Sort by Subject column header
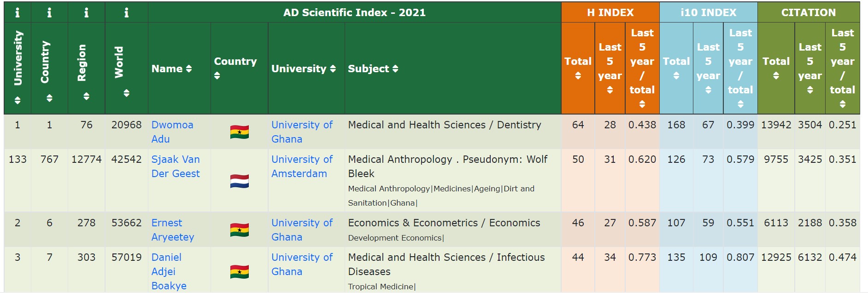The width and height of the screenshot is (868, 293). point(373,69)
